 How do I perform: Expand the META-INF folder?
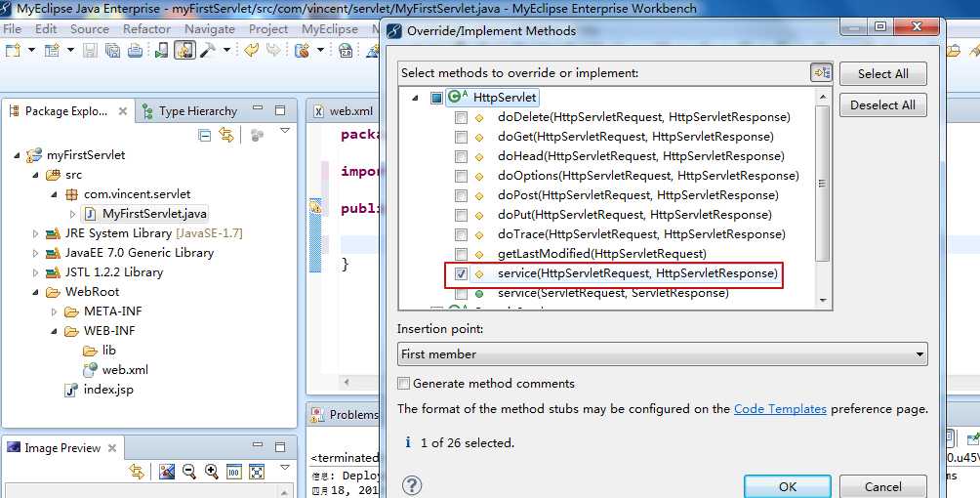(x=55, y=311)
